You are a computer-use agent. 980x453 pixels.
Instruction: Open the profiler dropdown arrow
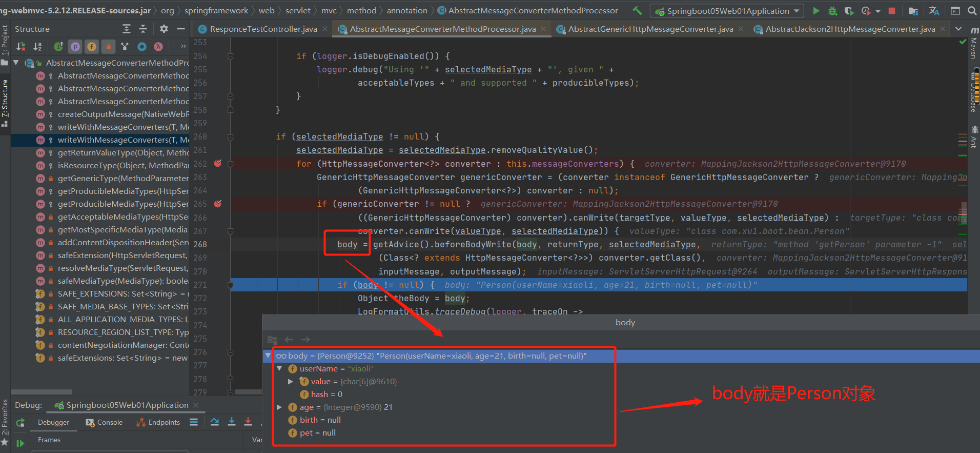(877, 11)
